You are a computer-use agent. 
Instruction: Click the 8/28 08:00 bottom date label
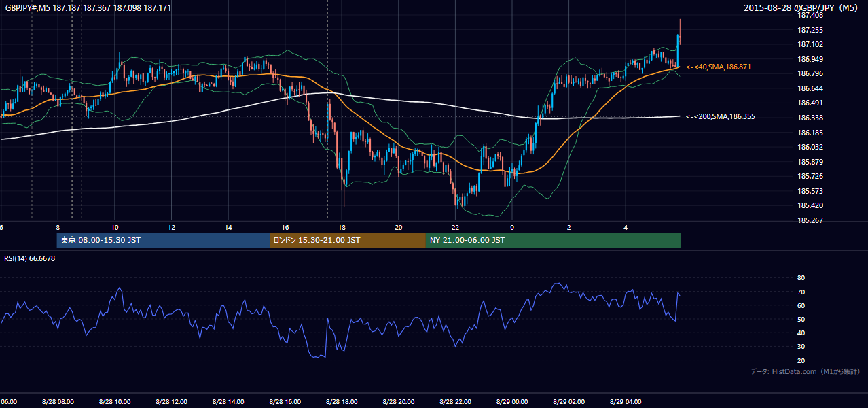tap(58, 401)
